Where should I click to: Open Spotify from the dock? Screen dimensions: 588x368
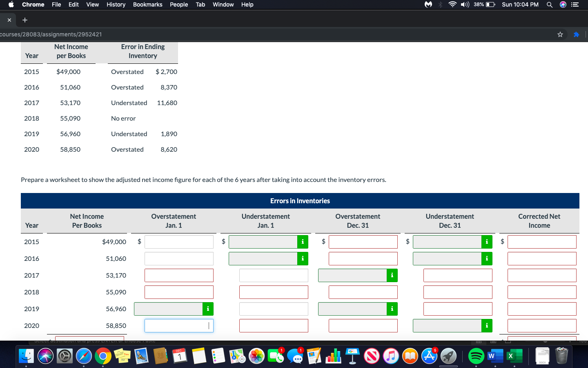point(476,356)
